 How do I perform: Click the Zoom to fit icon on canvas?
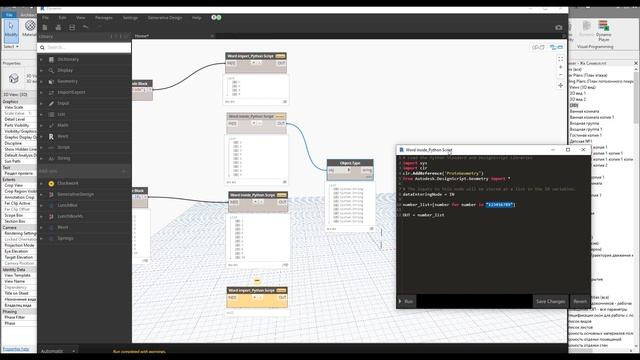click(560, 59)
